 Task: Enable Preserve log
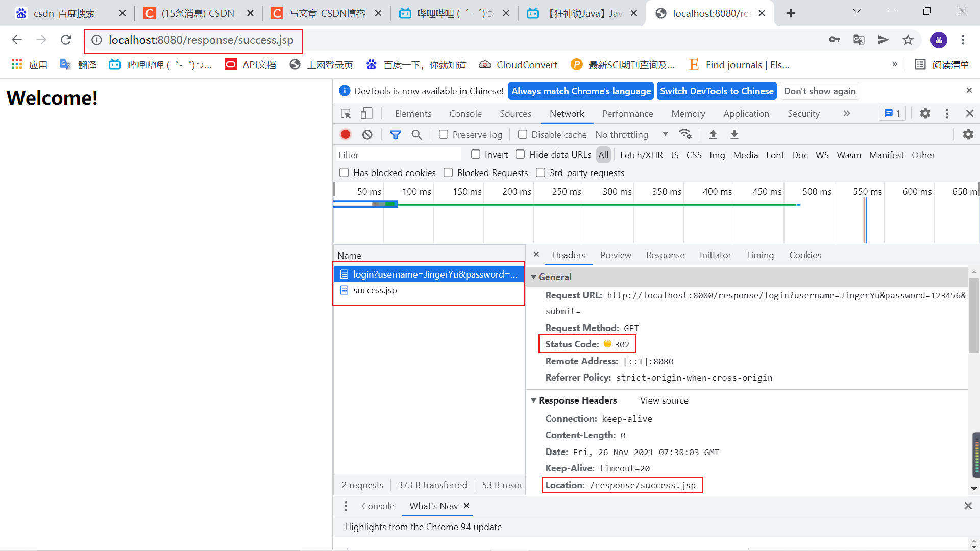(444, 134)
